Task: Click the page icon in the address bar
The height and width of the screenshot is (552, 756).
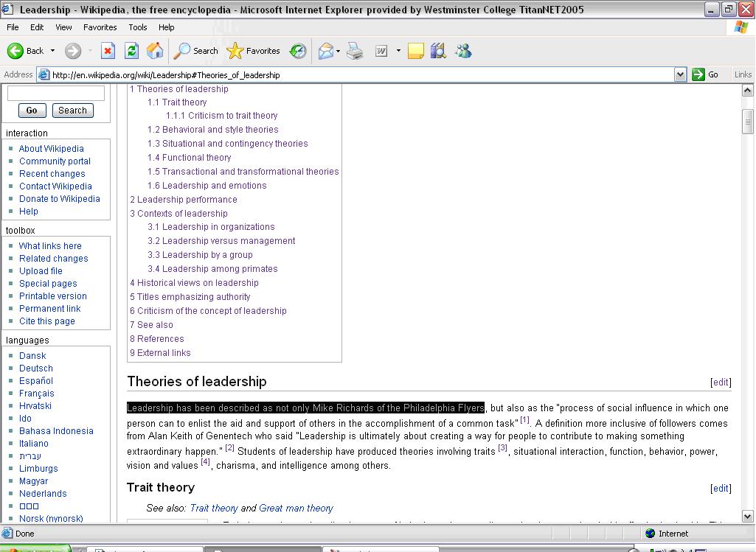Action: [44, 74]
